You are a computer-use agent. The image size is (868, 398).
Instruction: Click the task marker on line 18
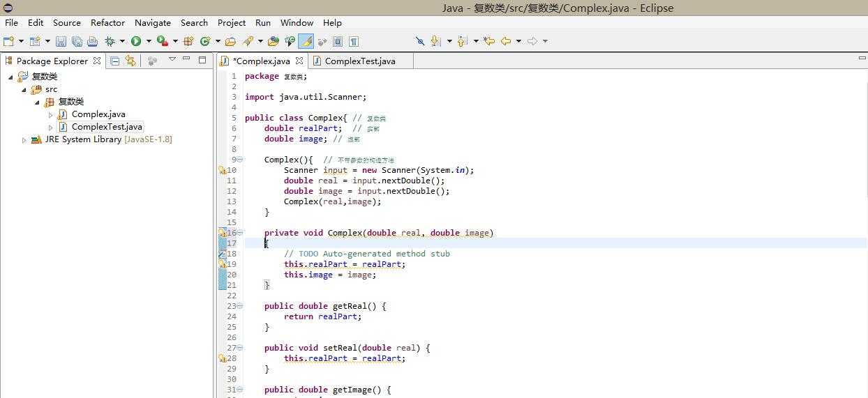click(x=222, y=254)
